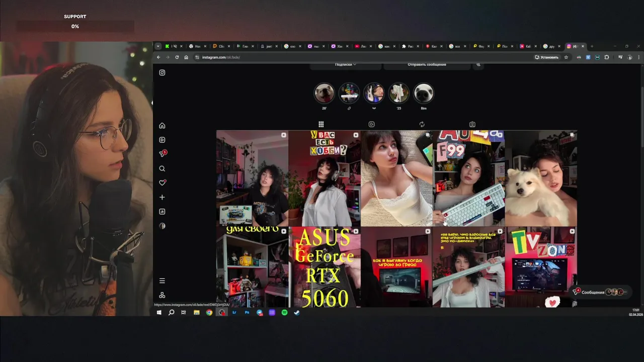Open Notifications heart icon in sidebar
Image resolution: width=644 pixels, height=362 pixels.
tap(162, 183)
